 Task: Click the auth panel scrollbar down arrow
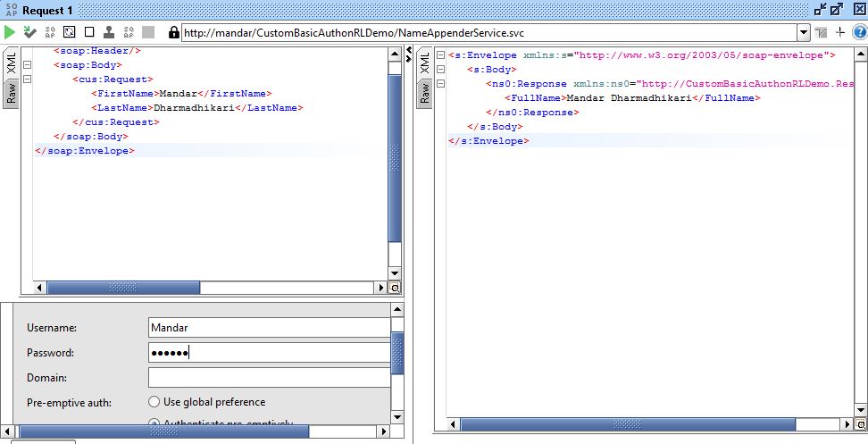tap(397, 417)
